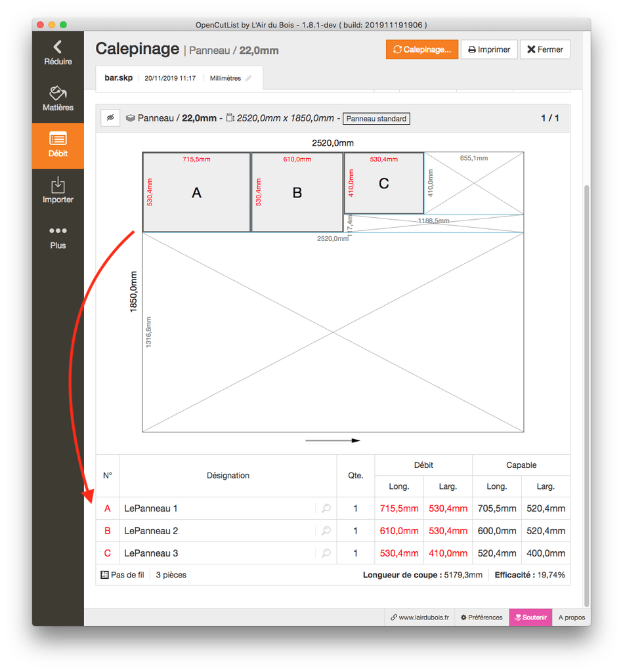Highlight LePanneau 2 with magnifier icon
The image size is (623, 672).
(326, 531)
